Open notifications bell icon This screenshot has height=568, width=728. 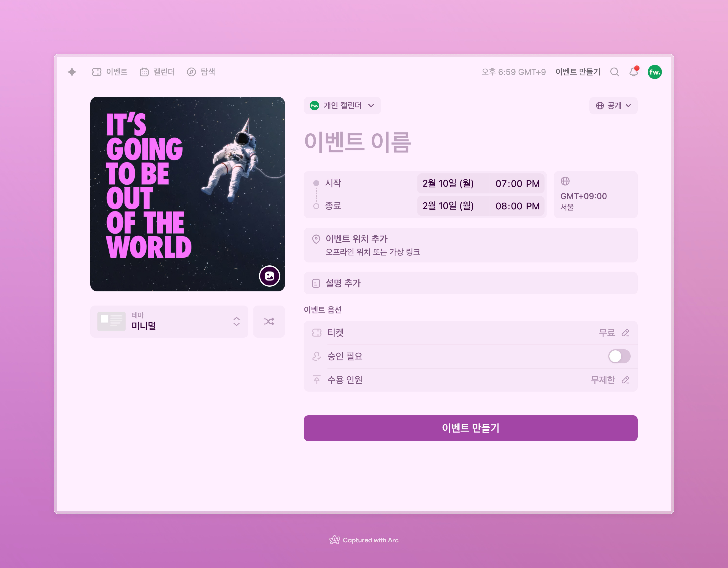coord(633,72)
